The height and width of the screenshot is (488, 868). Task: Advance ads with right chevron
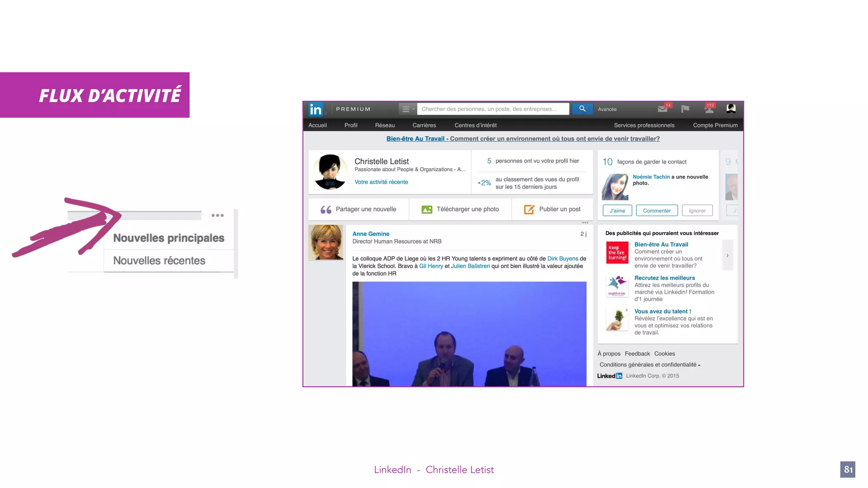coord(727,255)
